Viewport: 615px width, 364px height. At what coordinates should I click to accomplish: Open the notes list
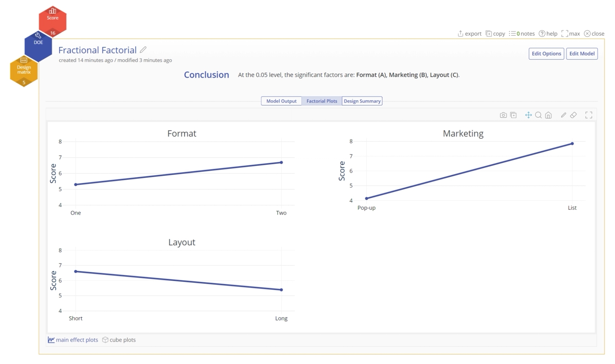[522, 34]
